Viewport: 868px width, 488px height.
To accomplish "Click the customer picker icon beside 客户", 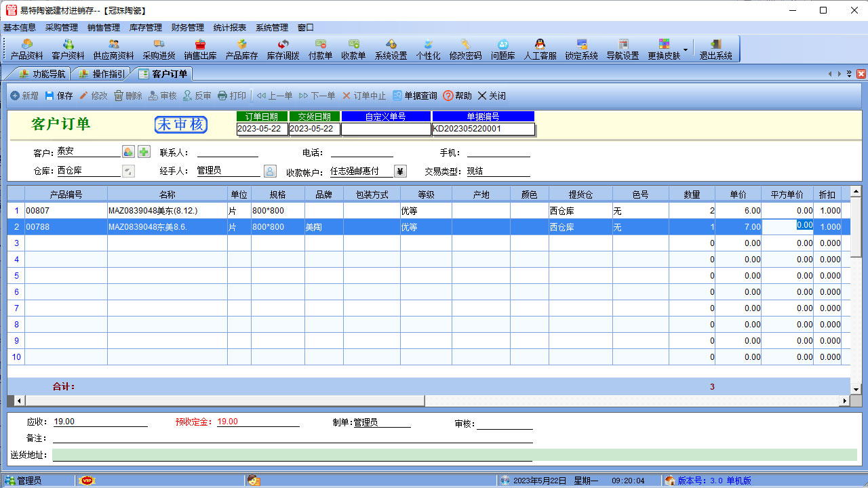I will (x=128, y=152).
